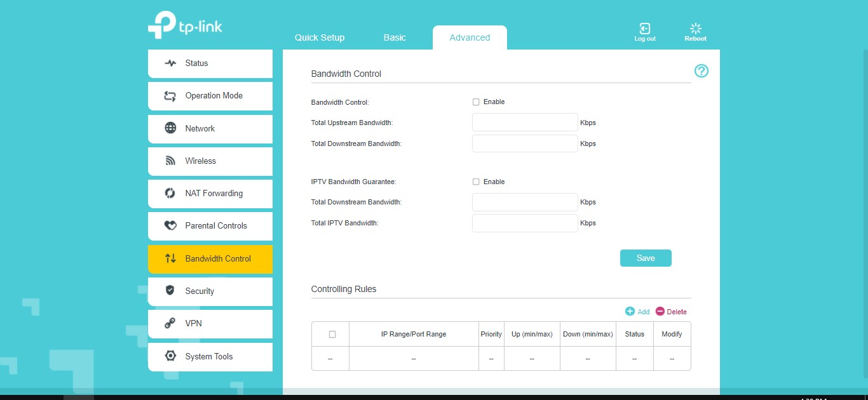Expand the System Tools menu
Viewport: 868px width, 400px height.
210,357
